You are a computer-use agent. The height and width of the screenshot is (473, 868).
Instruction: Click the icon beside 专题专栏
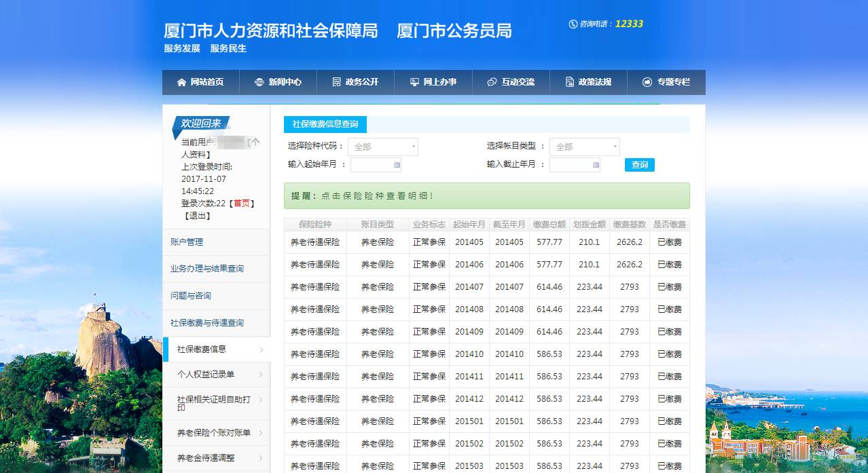click(647, 82)
